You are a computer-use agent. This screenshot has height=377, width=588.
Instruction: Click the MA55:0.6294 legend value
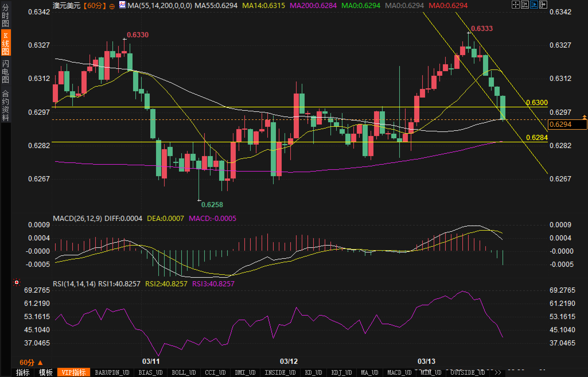point(216,5)
